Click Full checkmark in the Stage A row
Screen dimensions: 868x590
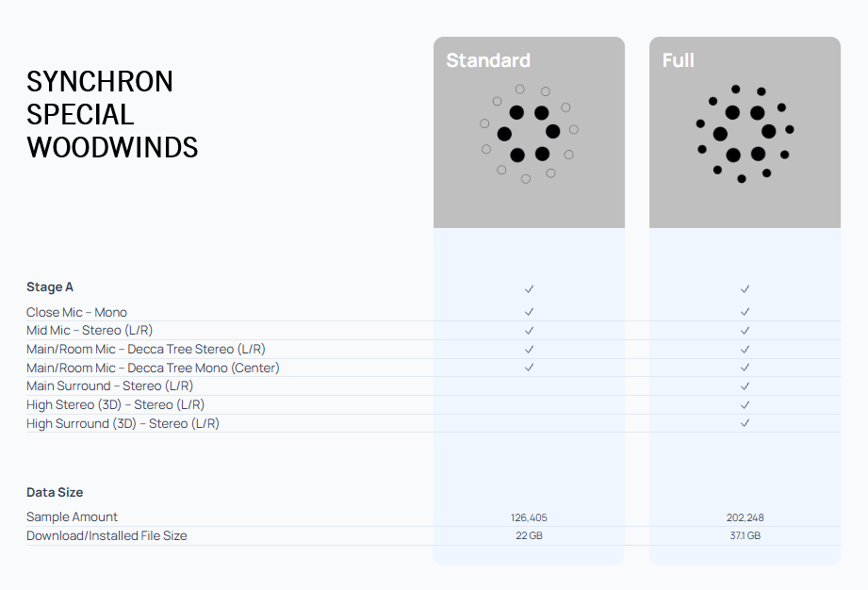pos(745,288)
